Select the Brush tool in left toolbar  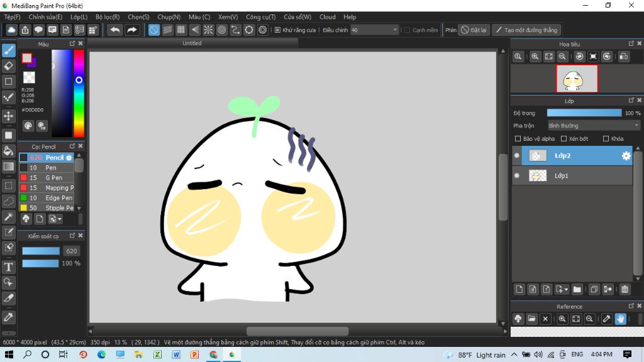[x=9, y=50]
